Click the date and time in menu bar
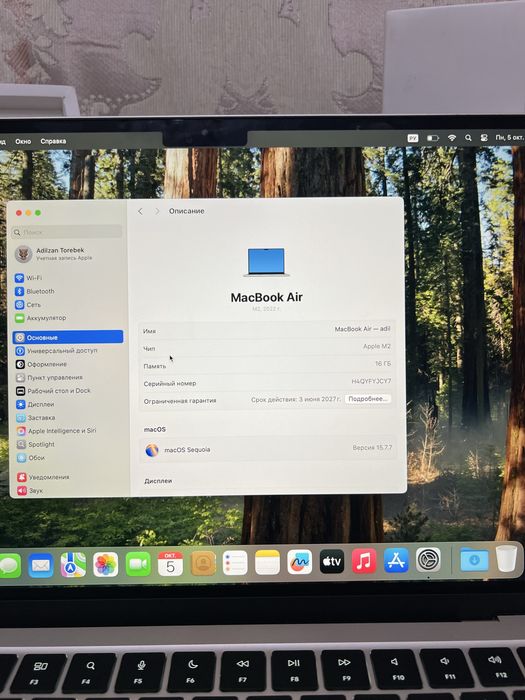The width and height of the screenshot is (525, 700). [509, 138]
